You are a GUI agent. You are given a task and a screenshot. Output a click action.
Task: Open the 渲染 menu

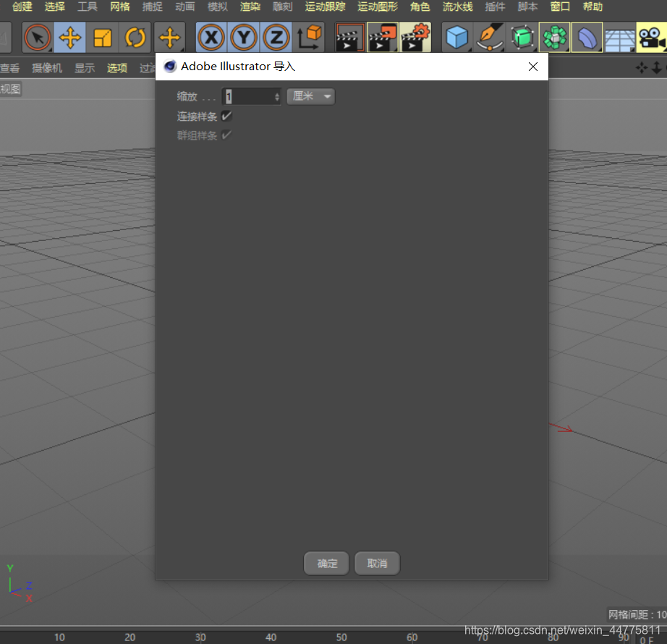click(x=250, y=7)
